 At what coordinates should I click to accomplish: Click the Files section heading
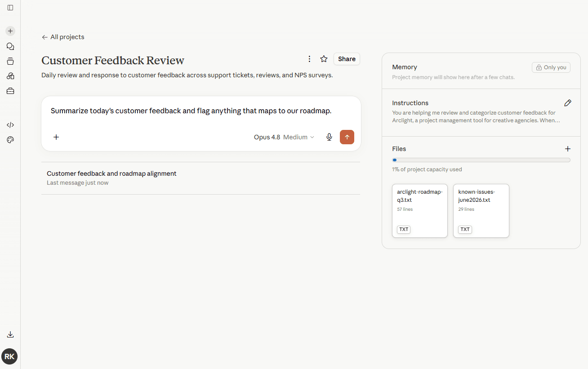[x=399, y=149]
